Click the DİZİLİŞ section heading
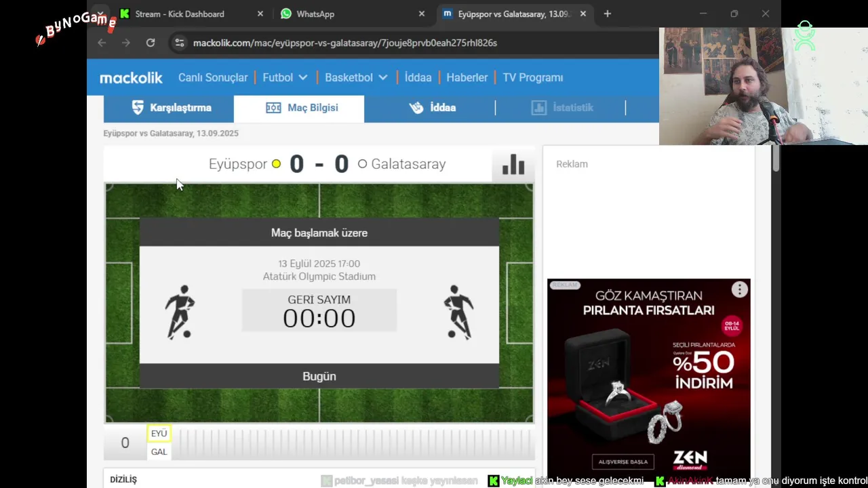This screenshot has width=868, height=488. [123, 479]
